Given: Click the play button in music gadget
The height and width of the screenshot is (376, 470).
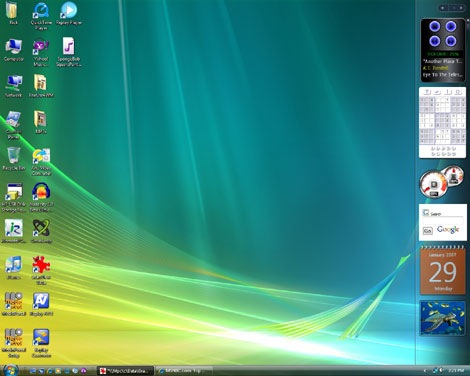Looking at the screenshot, I should click(x=451, y=26).
